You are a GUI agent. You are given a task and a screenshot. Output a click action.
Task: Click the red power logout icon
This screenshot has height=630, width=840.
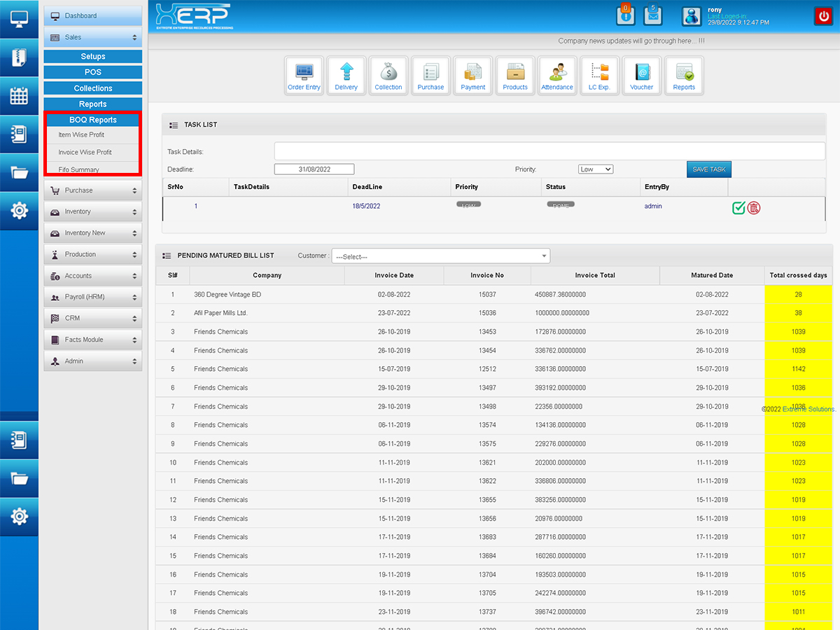pyautogui.click(x=822, y=16)
